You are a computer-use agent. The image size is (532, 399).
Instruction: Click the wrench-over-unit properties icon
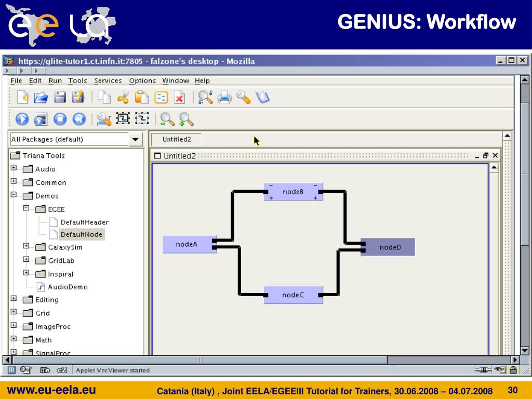click(104, 119)
